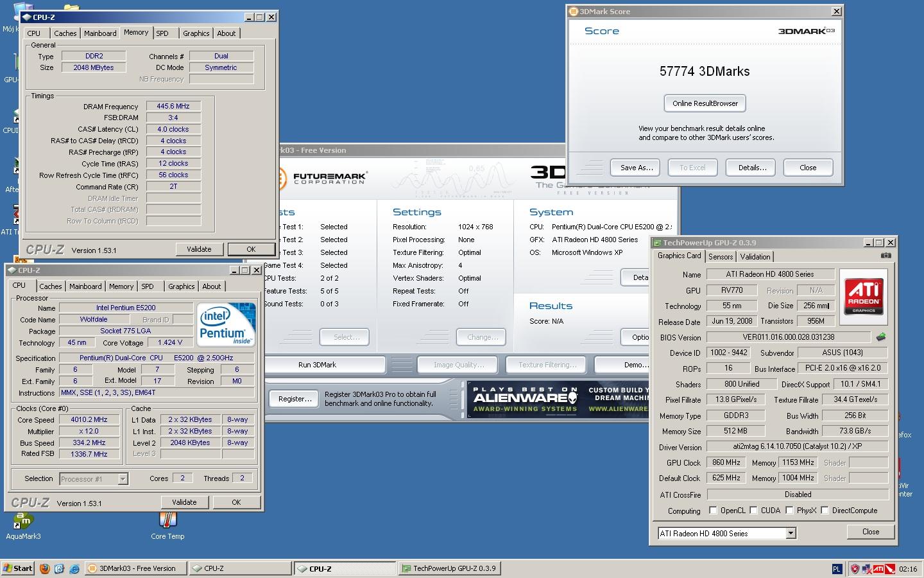Image resolution: width=924 pixels, height=578 pixels.
Task: Open the Core Temp desktop shortcut
Action: coord(168,525)
